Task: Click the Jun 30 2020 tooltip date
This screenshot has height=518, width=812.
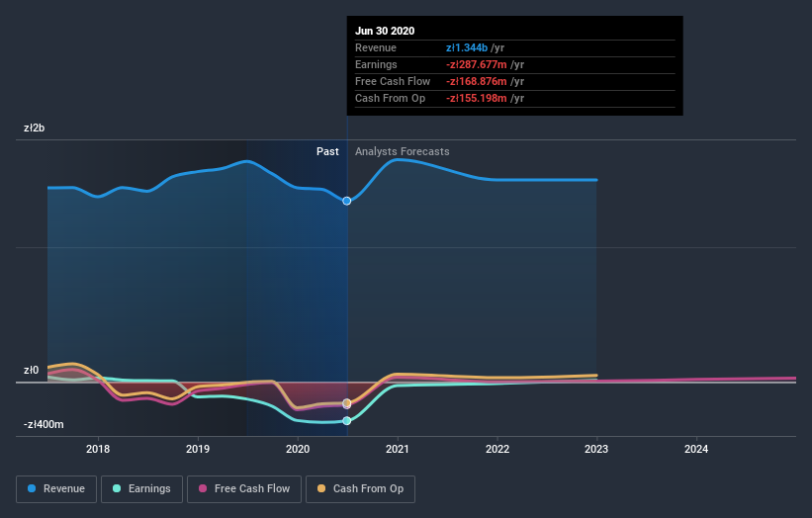Action: point(385,31)
